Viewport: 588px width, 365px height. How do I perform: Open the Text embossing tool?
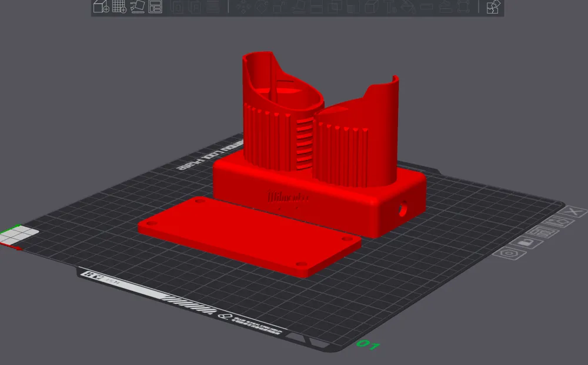point(389,8)
